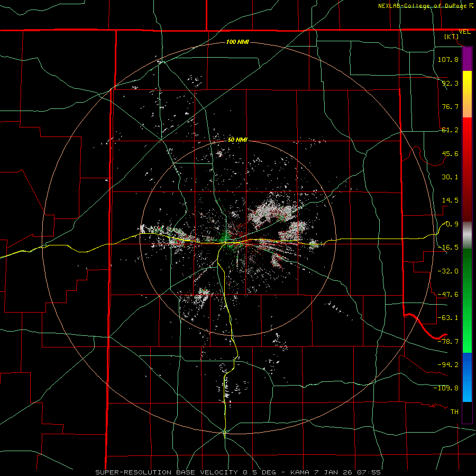Click the Super-Resolution Base Velocity caption
Viewport: 476px width, 476px height.
pyautogui.click(x=238, y=472)
